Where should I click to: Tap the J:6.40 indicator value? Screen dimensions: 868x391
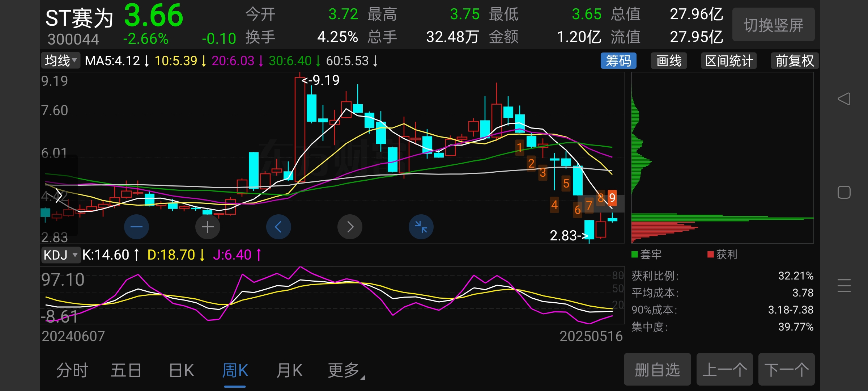[237, 255]
